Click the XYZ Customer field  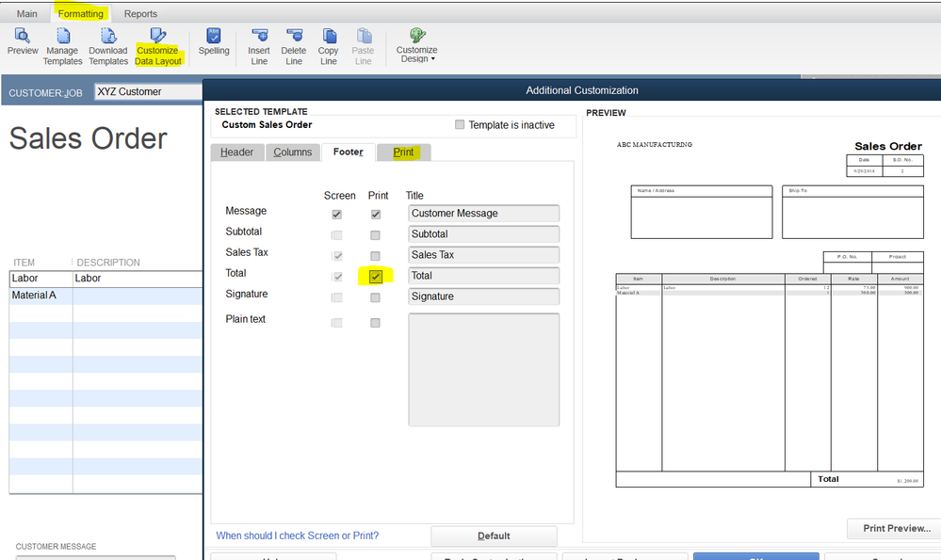click(x=148, y=91)
